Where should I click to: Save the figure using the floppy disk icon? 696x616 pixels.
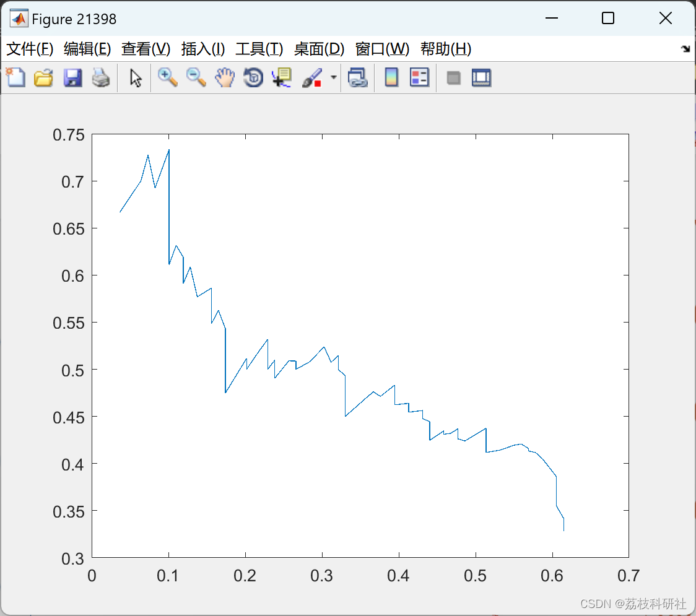point(72,78)
